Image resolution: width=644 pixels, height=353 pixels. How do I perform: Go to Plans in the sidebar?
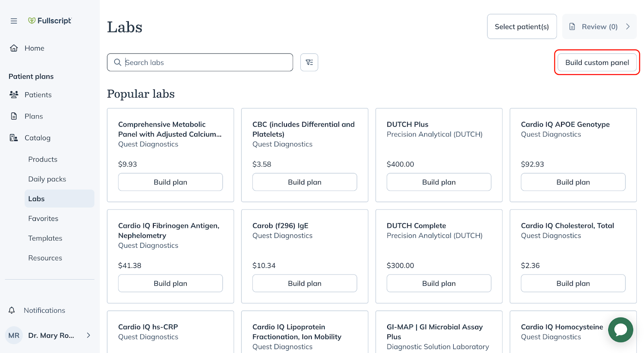34,116
